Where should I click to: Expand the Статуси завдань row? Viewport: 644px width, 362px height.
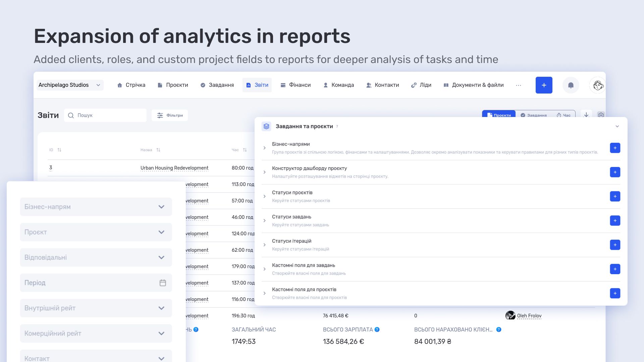(265, 221)
